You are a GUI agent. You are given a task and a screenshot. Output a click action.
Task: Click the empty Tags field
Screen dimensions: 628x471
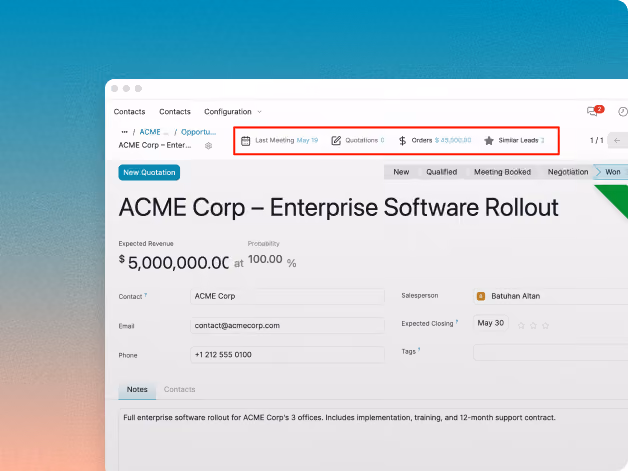pyautogui.click(x=550, y=352)
